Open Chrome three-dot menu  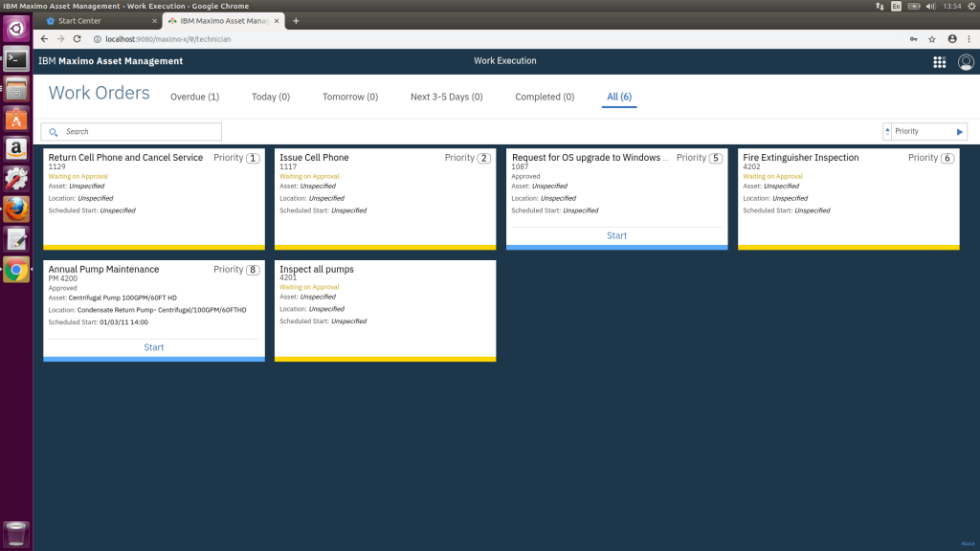pos(969,38)
